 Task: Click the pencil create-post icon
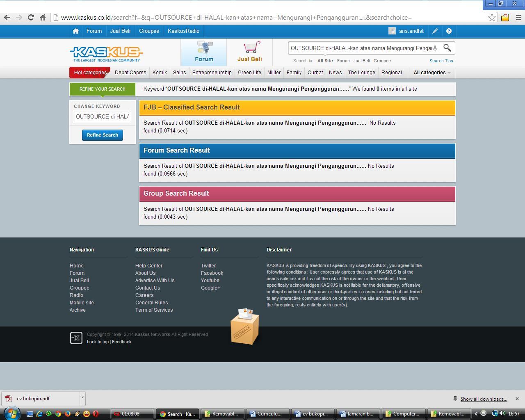(435, 31)
